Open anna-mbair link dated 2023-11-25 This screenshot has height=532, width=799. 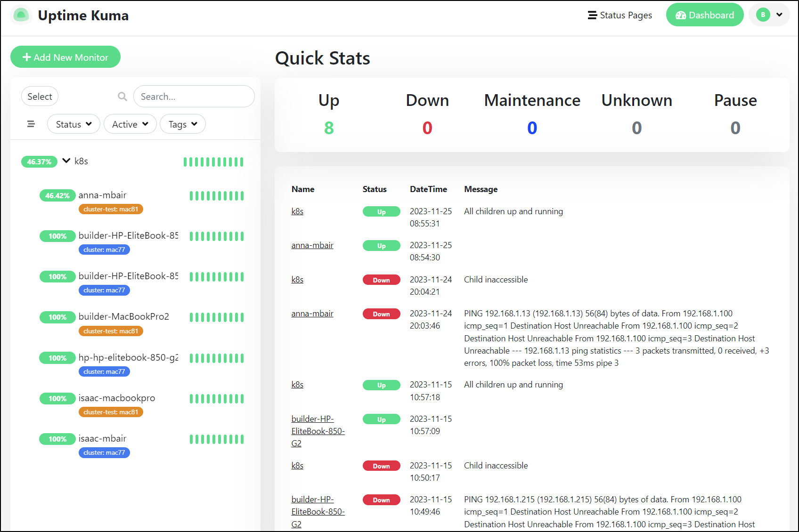click(x=312, y=245)
